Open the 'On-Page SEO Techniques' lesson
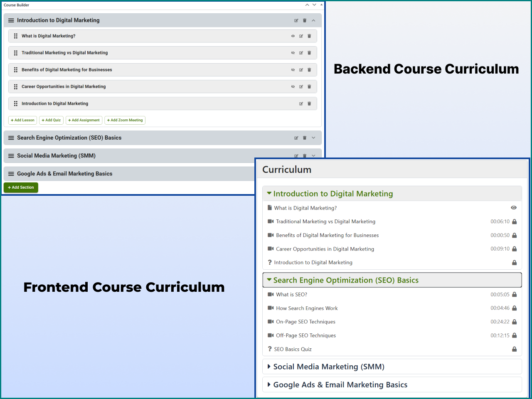The width and height of the screenshot is (532, 399). [x=305, y=322]
